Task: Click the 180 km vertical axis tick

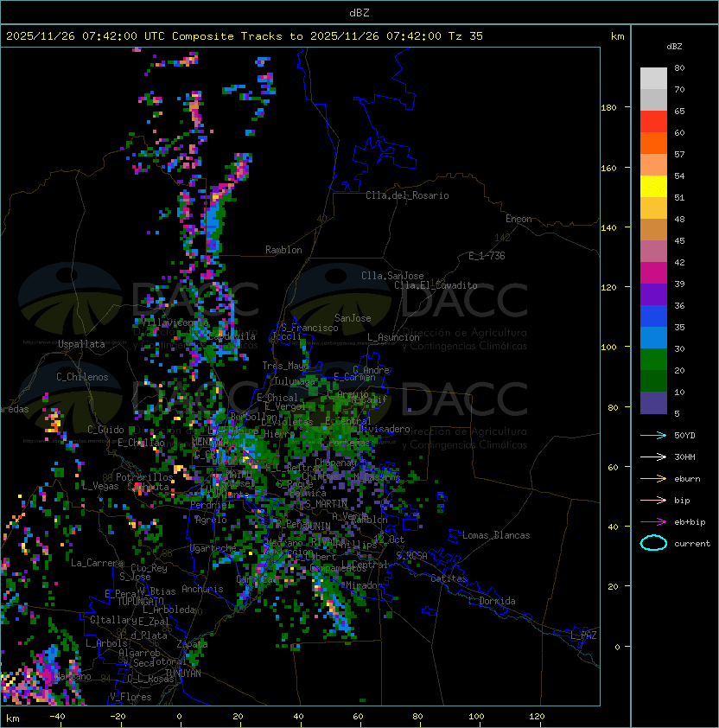Action: click(608, 108)
